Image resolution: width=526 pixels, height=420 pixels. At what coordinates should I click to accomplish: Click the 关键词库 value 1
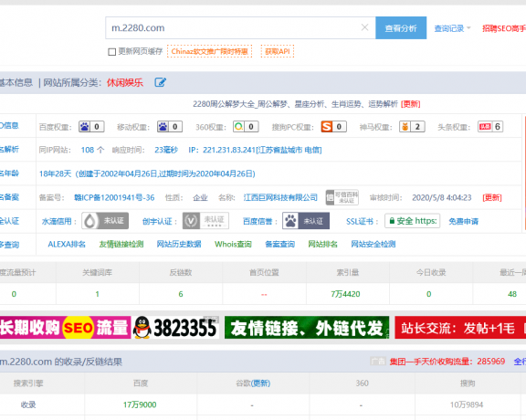98,294
